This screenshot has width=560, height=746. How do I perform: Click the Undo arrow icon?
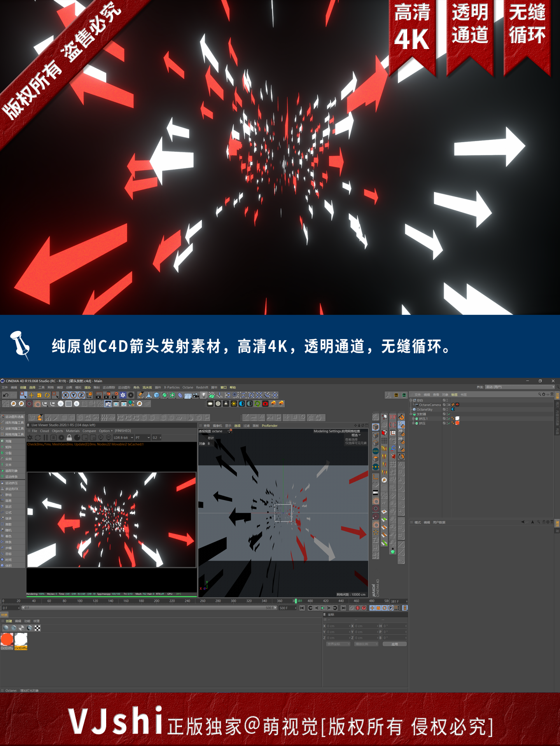pos(5,395)
